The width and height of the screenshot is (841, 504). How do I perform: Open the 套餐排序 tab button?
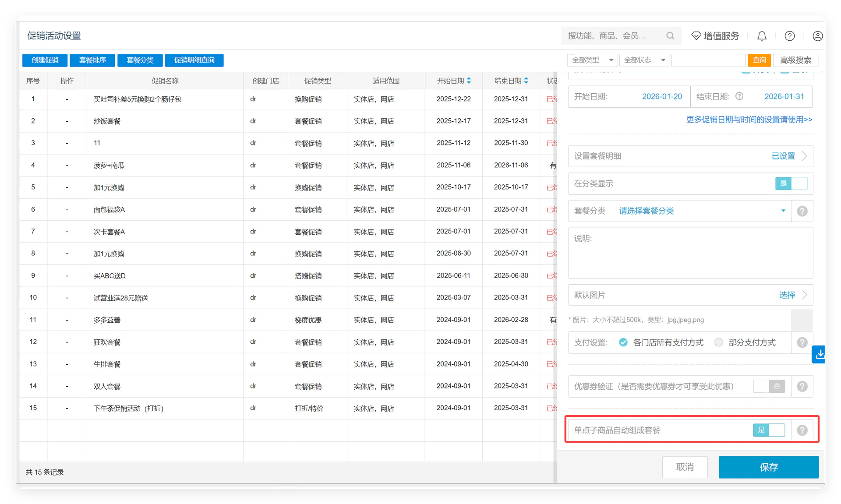click(x=92, y=60)
